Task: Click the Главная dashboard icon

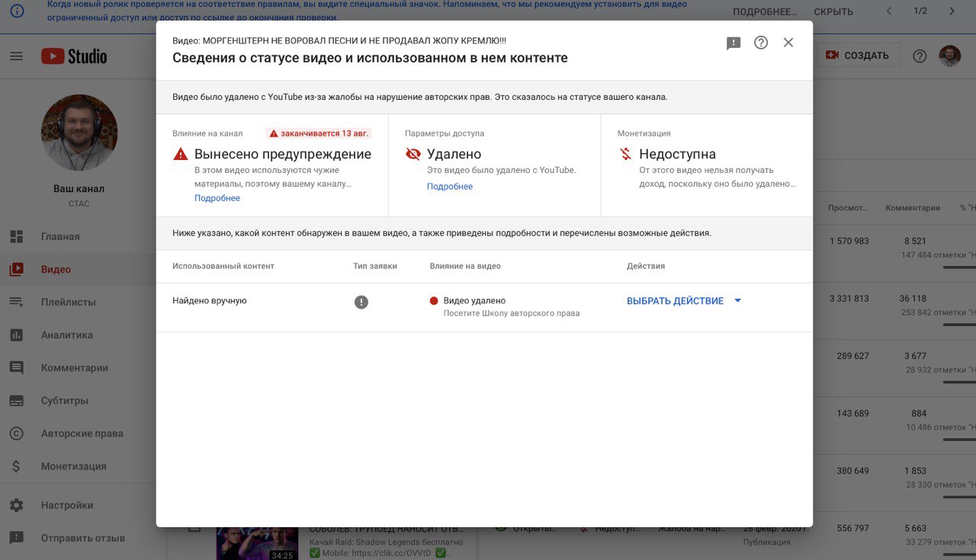Action: [16, 236]
